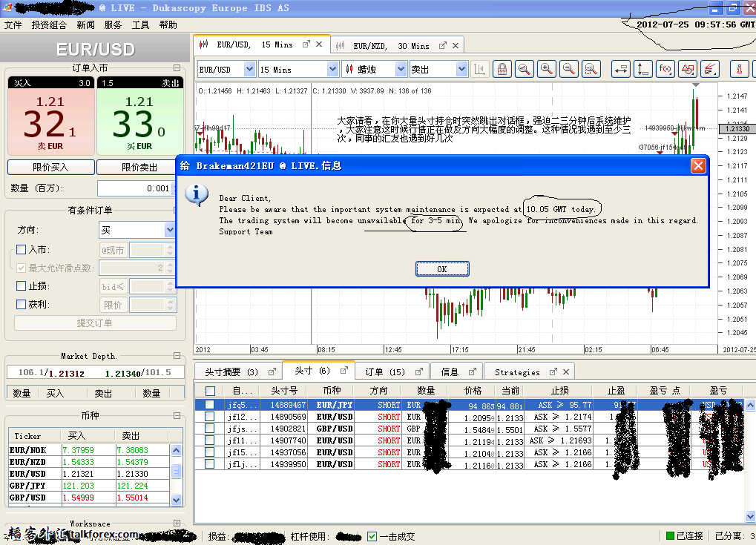
Task: Open the 15 Mins period dropdown
Action: 332,70
